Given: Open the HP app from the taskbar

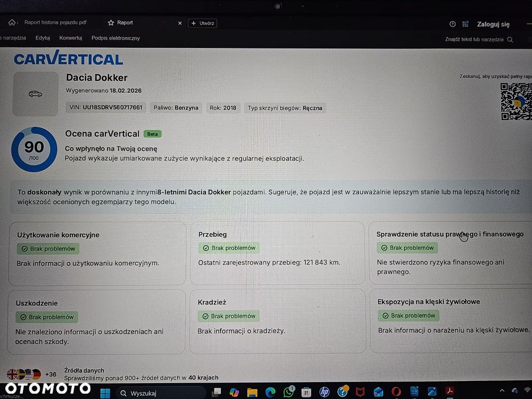Looking at the screenshot, I should point(325,392).
